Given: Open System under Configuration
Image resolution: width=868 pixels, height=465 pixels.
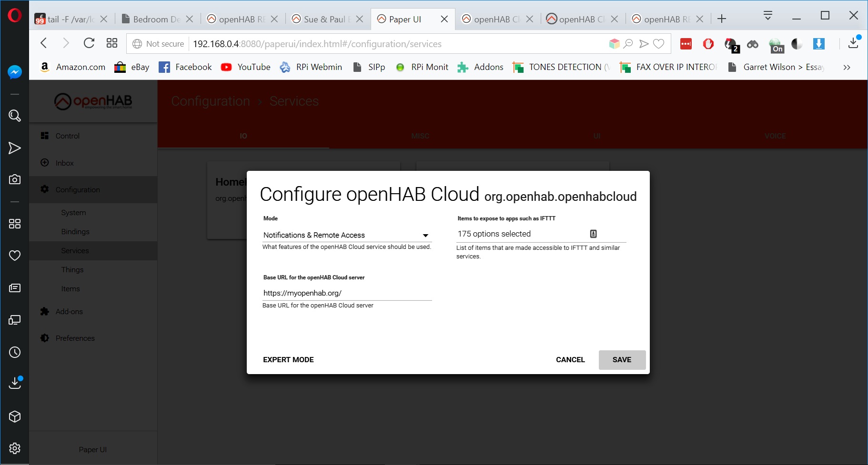Looking at the screenshot, I should click(x=93, y=213).
